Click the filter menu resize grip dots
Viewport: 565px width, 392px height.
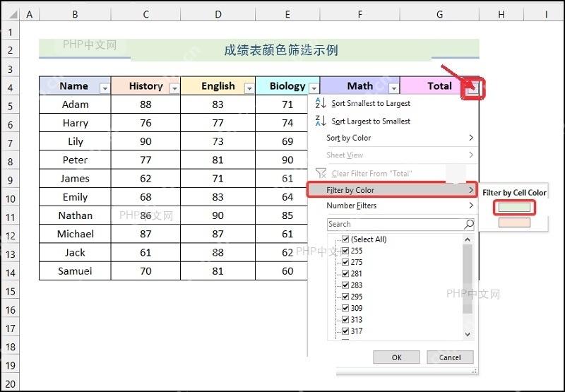(474, 371)
